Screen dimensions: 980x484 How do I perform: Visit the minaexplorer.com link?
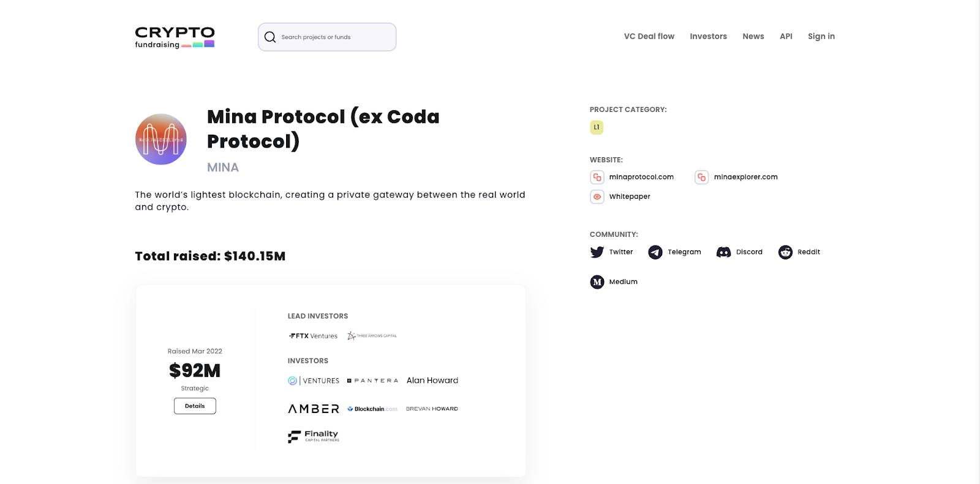[x=745, y=177]
